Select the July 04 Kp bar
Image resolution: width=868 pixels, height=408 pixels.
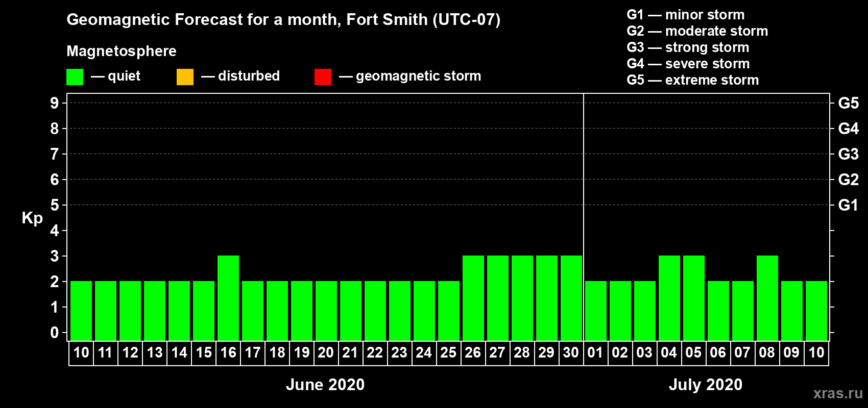click(669, 298)
